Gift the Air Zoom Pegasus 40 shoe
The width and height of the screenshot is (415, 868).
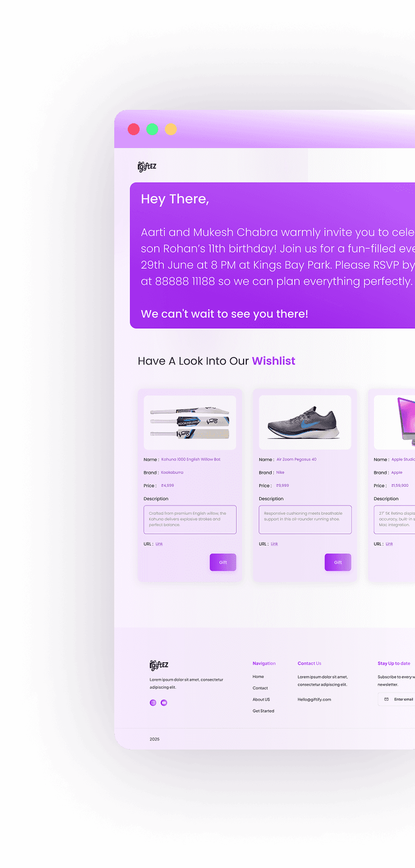338,562
